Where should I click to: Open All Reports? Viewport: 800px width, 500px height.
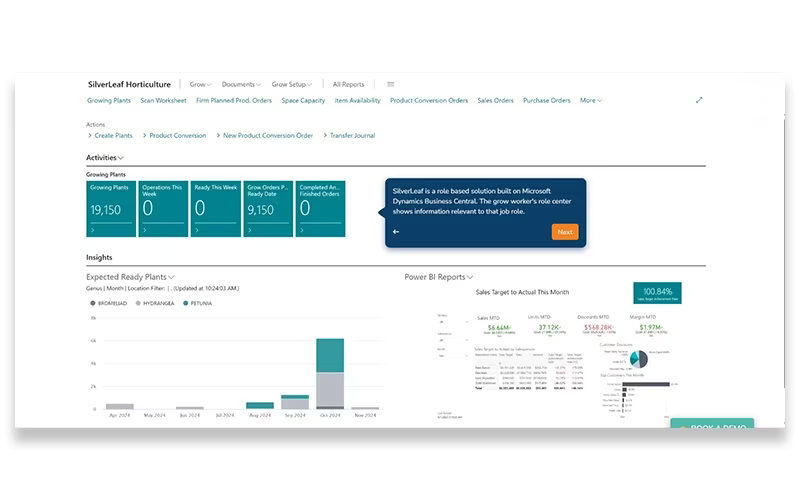pos(348,84)
